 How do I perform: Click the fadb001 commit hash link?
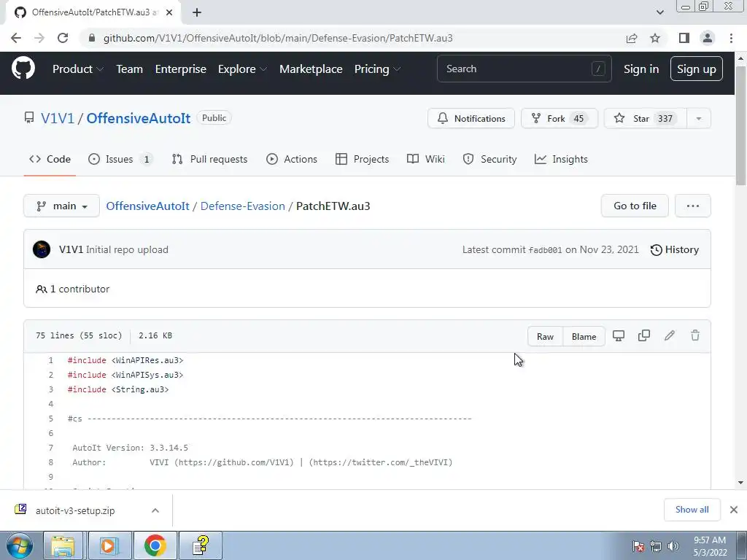pyautogui.click(x=545, y=250)
